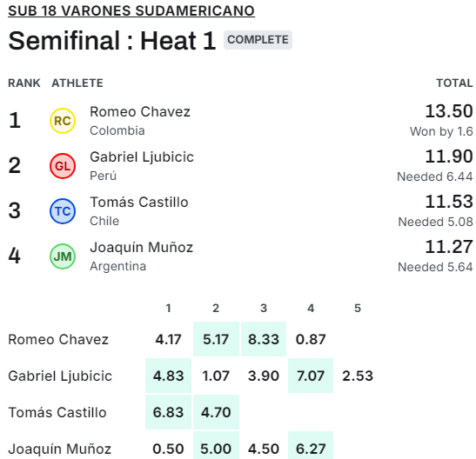
Task: Select Gabriel Ljubicic's 2.53 fifth wave score
Action: [x=358, y=376]
